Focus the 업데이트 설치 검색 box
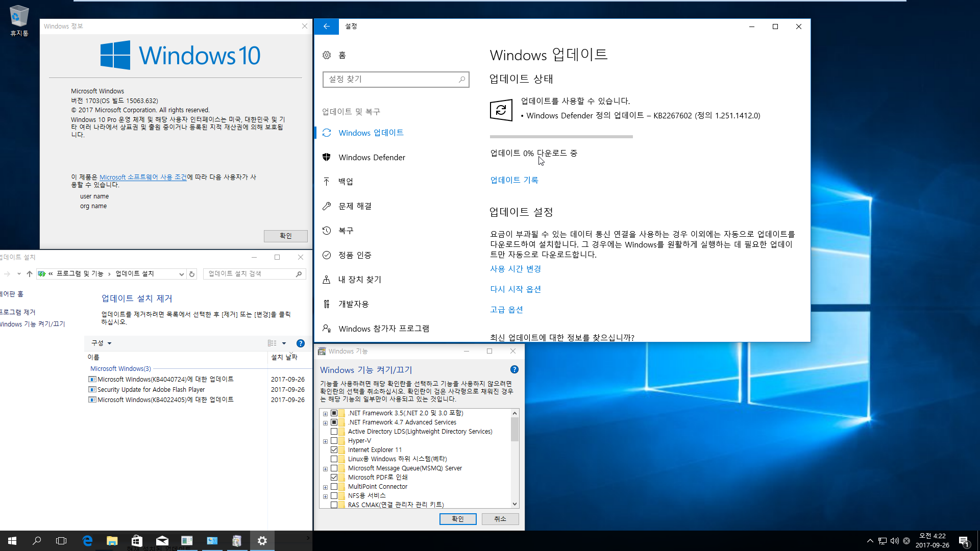Viewport: 980px width, 551px height. (255, 274)
